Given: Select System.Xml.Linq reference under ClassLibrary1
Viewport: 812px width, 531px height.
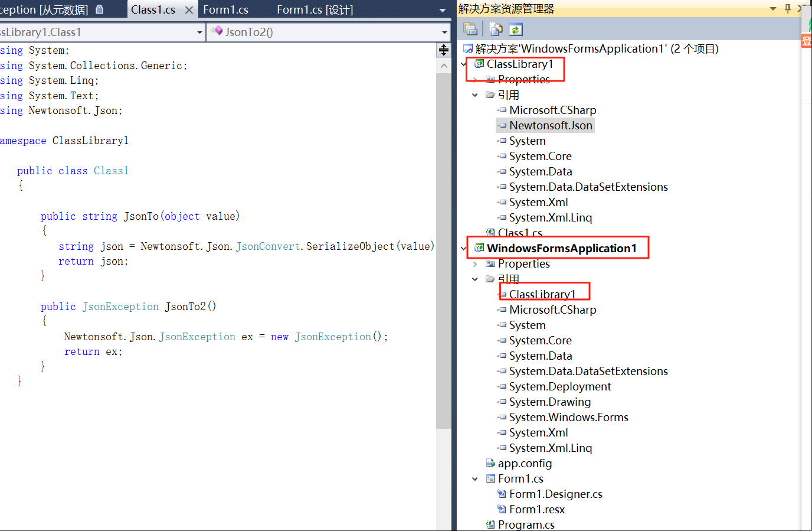Looking at the screenshot, I should [x=551, y=217].
